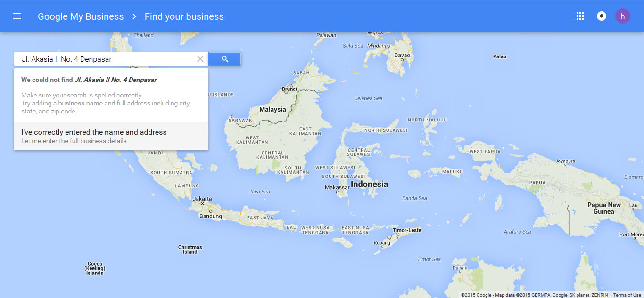The width and height of the screenshot is (644, 298).
Task: Click the 'Davao' city label
Action: [402, 55]
